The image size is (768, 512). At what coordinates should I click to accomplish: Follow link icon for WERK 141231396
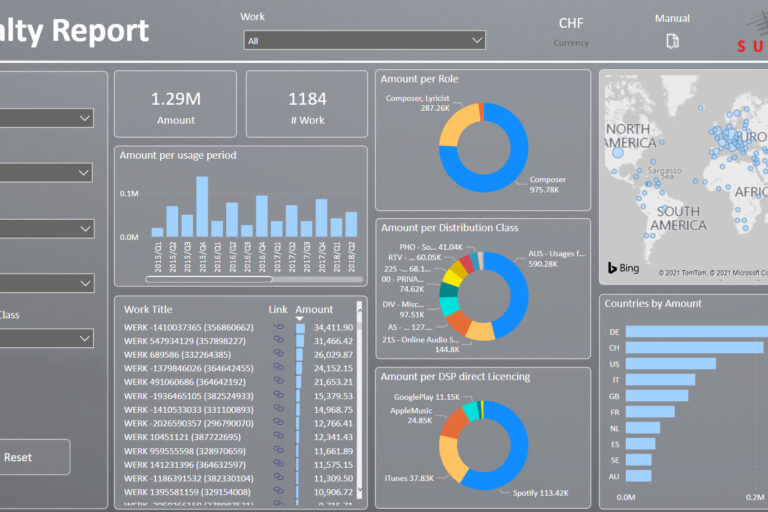click(x=279, y=465)
